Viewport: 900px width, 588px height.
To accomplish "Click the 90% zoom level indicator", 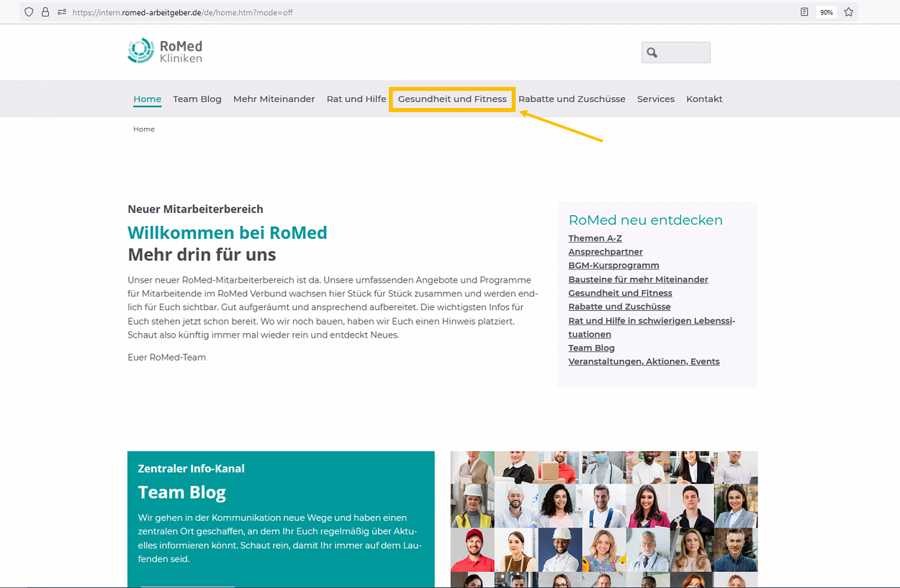I will coord(827,12).
